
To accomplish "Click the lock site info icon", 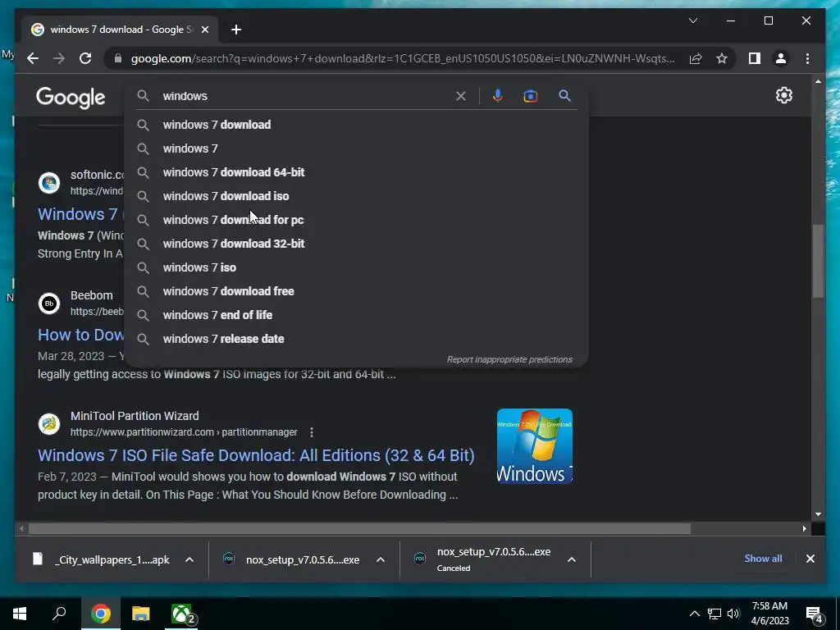I will click(118, 58).
